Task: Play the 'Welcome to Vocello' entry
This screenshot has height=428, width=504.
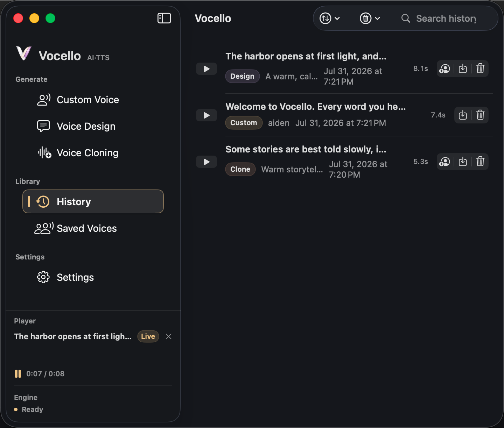Action: coord(206,115)
